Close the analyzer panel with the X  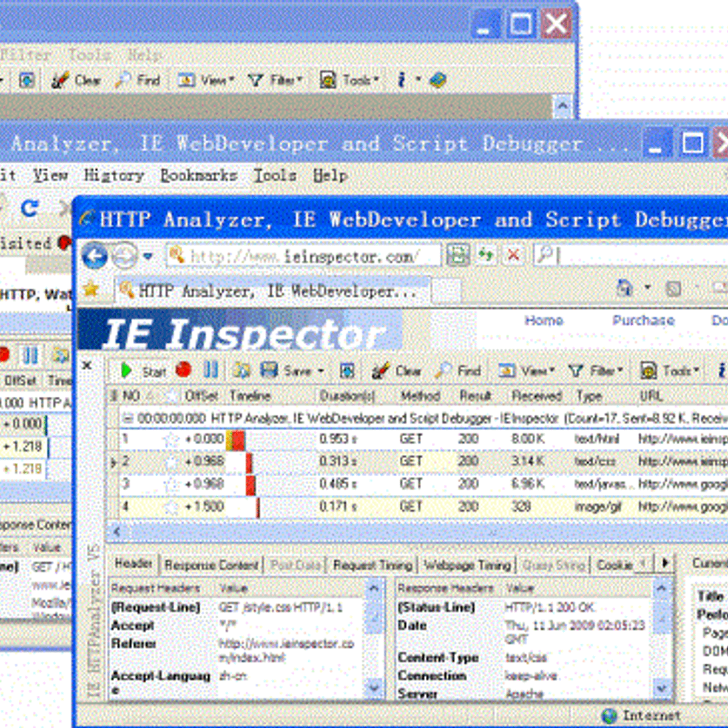point(87,365)
